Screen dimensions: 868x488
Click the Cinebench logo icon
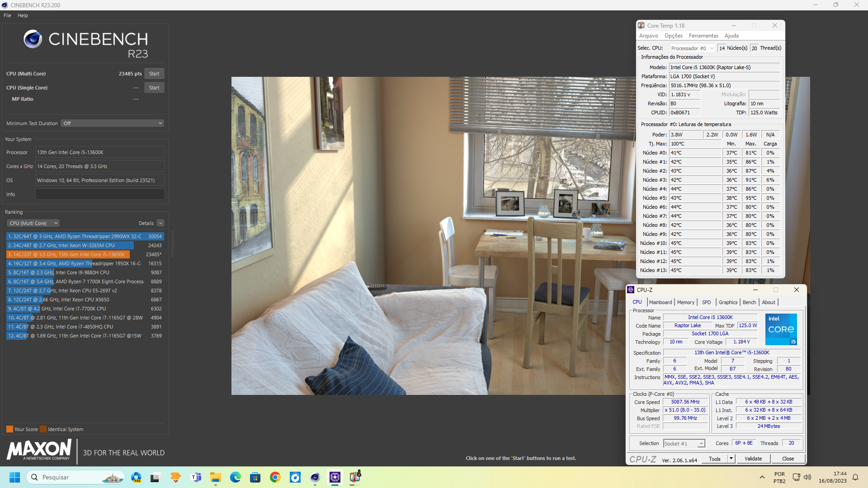tap(33, 39)
